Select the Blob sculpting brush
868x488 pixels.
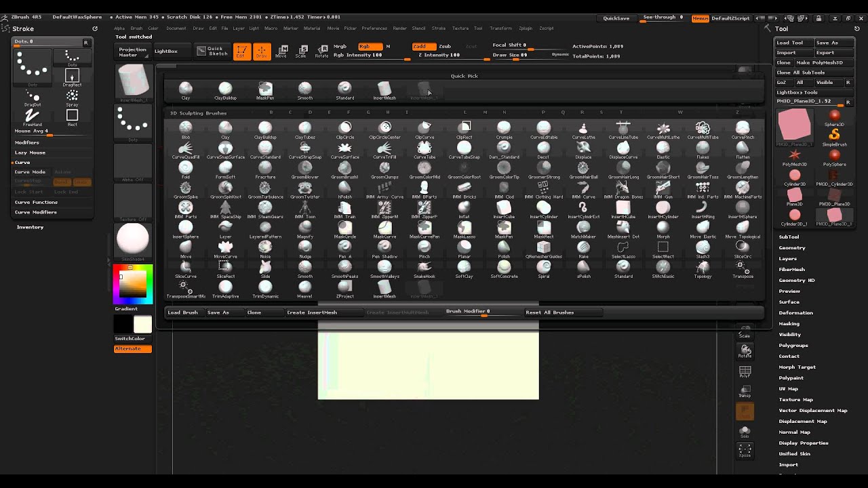186,129
